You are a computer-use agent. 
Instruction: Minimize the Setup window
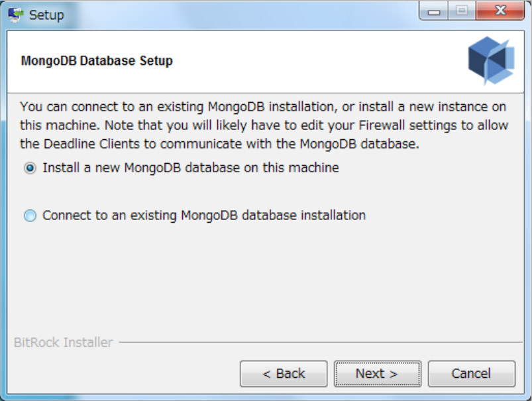[x=435, y=11]
